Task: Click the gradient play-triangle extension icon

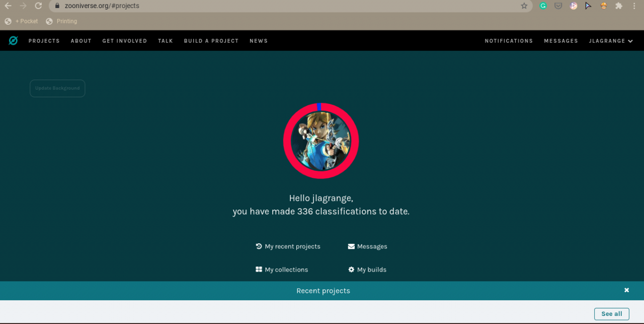Action: [573, 6]
